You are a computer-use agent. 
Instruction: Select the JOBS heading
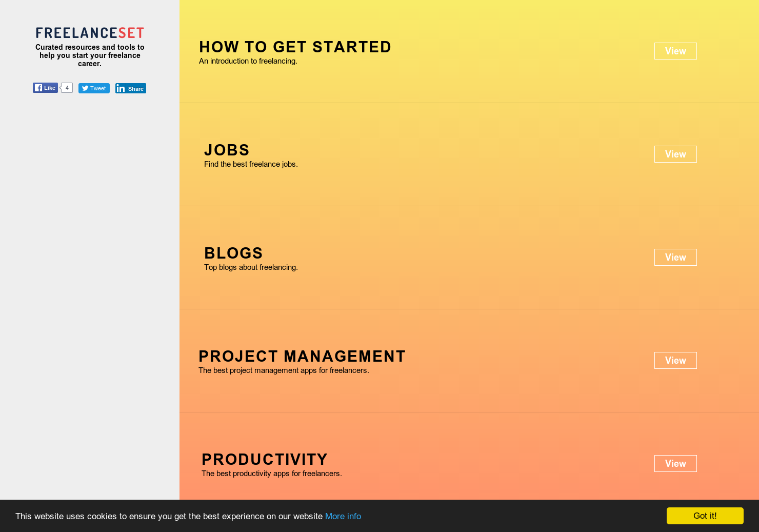pos(227,150)
